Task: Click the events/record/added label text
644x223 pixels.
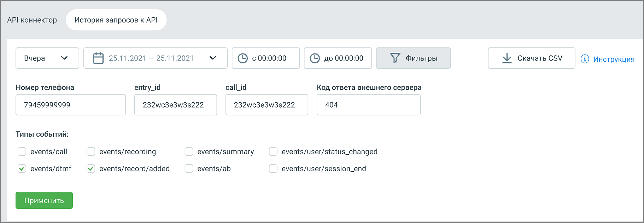Action: (x=135, y=168)
